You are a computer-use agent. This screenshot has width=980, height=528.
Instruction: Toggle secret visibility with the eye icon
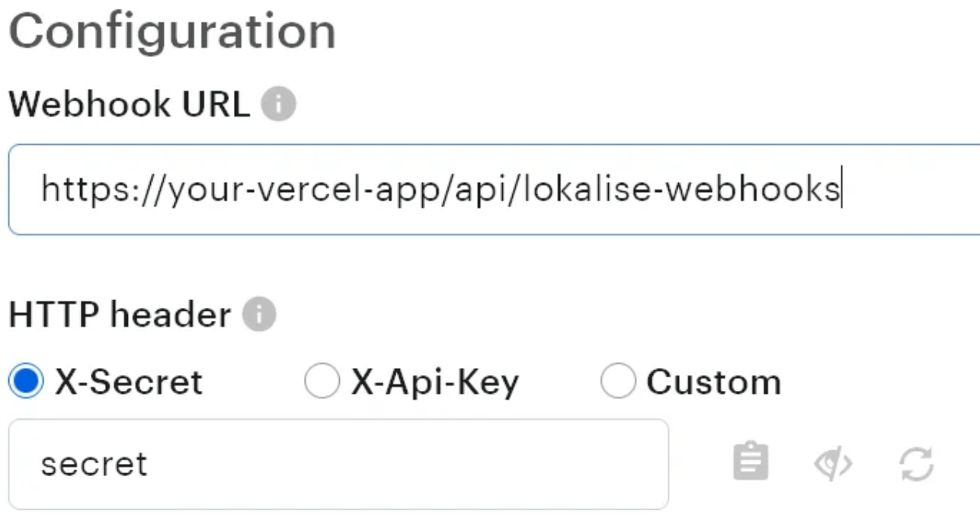click(834, 463)
